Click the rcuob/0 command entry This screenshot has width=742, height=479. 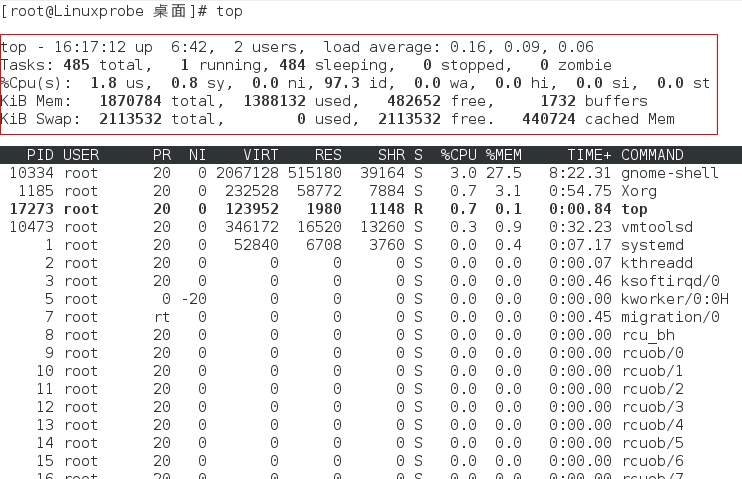click(x=652, y=353)
